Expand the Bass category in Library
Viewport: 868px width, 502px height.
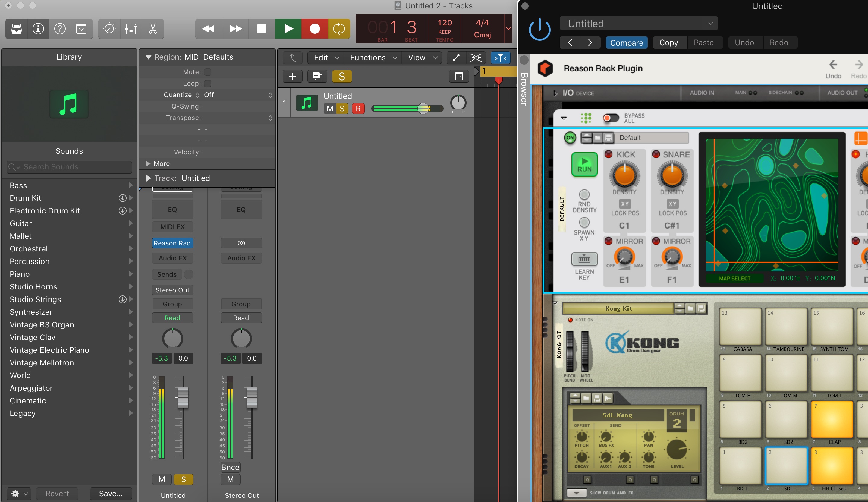tap(131, 185)
